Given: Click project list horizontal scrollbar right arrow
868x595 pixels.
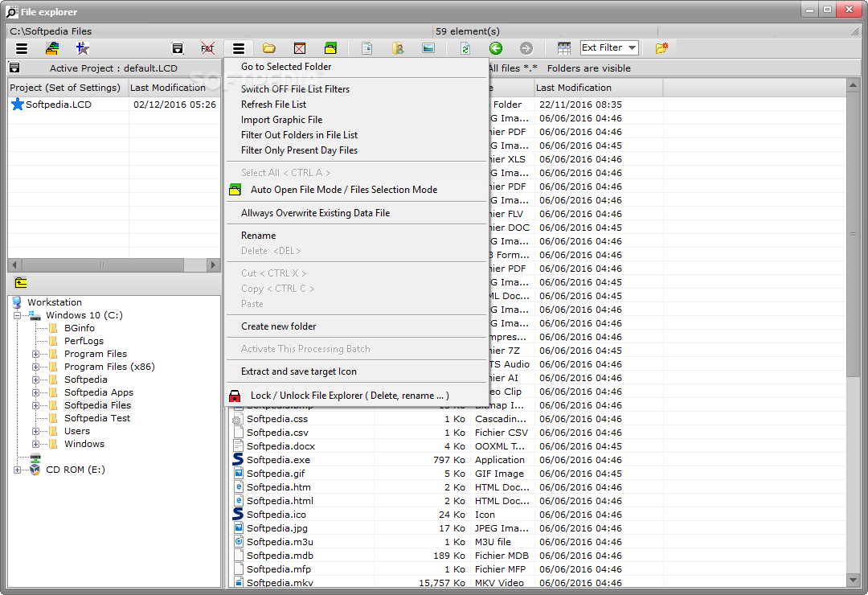Looking at the screenshot, I should point(213,265).
